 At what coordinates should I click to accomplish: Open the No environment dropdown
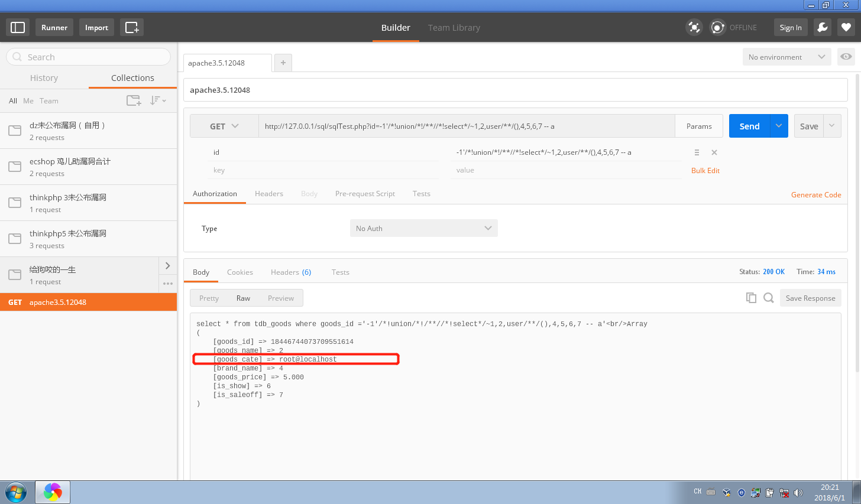(786, 57)
